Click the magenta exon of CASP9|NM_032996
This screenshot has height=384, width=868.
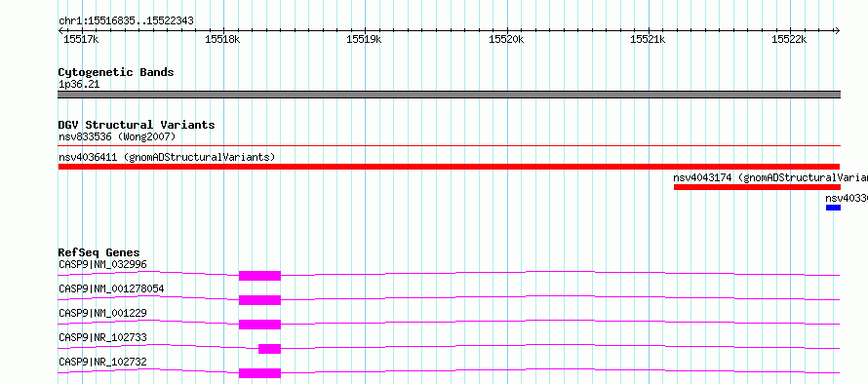click(259, 276)
